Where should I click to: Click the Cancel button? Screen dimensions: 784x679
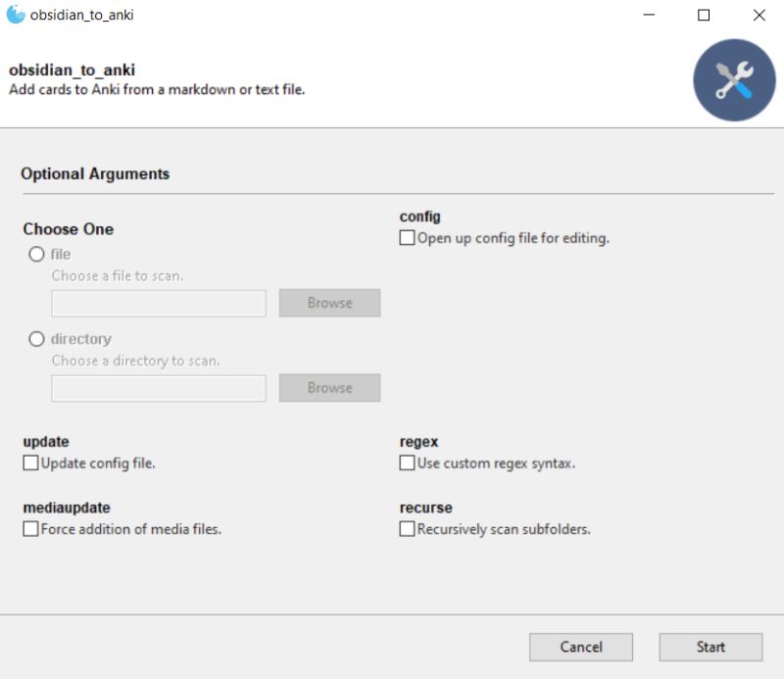point(581,647)
